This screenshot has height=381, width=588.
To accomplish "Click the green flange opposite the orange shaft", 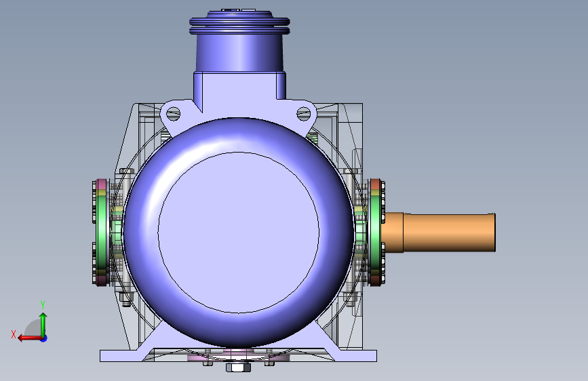I will [x=101, y=233].
